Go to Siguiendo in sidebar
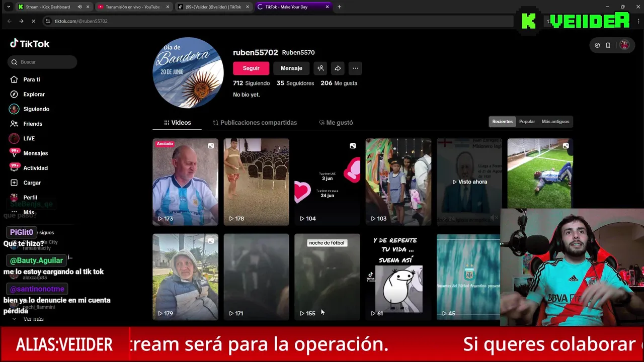 click(x=30, y=109)
